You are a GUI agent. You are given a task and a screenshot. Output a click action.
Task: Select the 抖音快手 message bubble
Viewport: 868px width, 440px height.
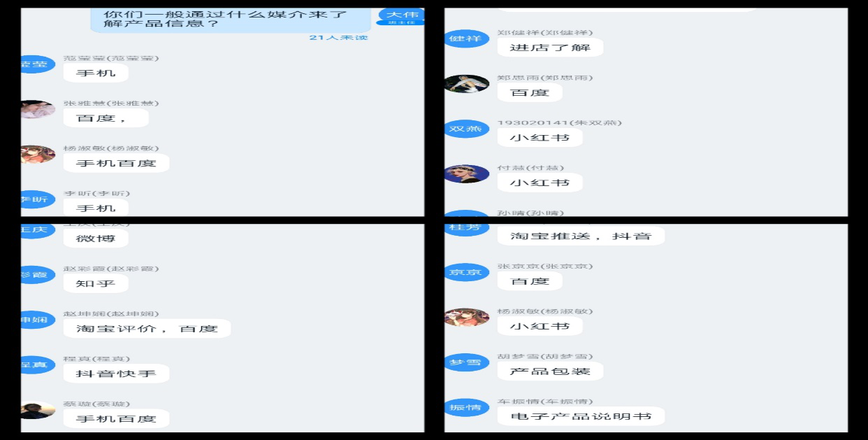click(x=116, y=374)
